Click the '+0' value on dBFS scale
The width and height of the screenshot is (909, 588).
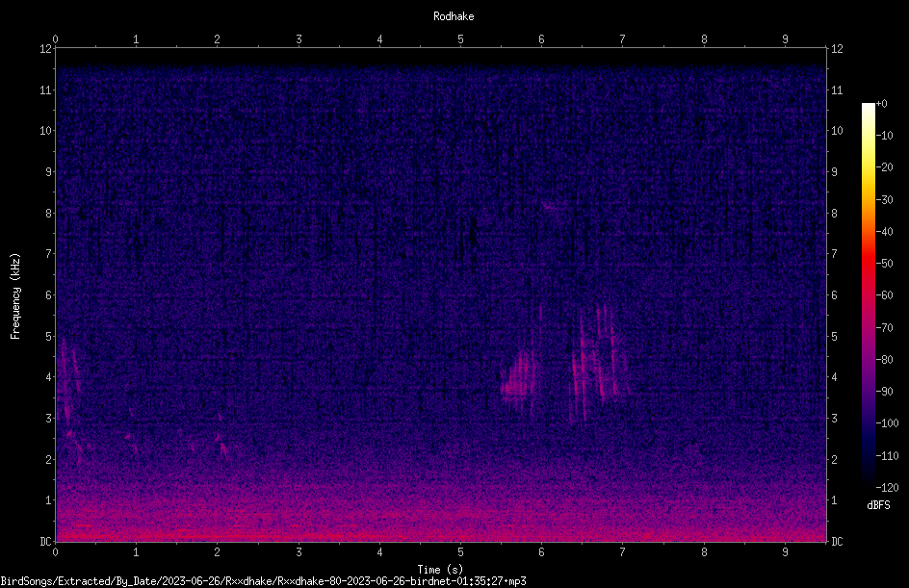click(x=882, y=104)
